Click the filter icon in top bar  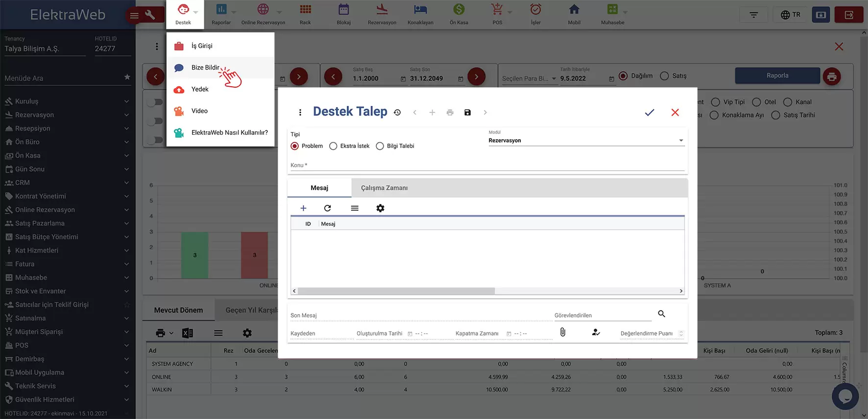(754, 15)
